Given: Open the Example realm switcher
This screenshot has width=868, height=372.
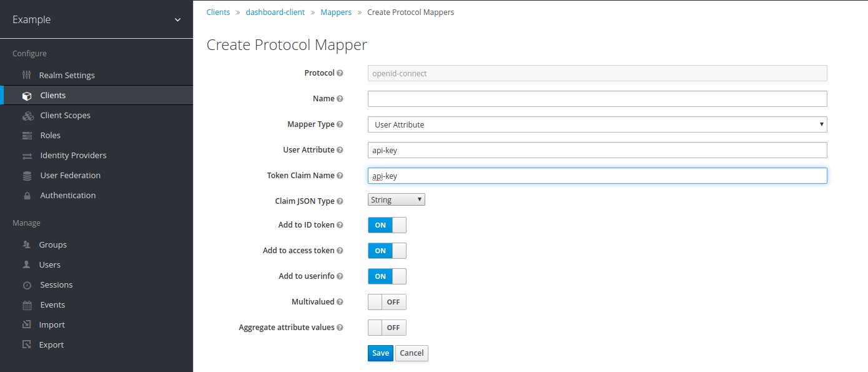Looking at the screenshot, I should pos(97,19).
